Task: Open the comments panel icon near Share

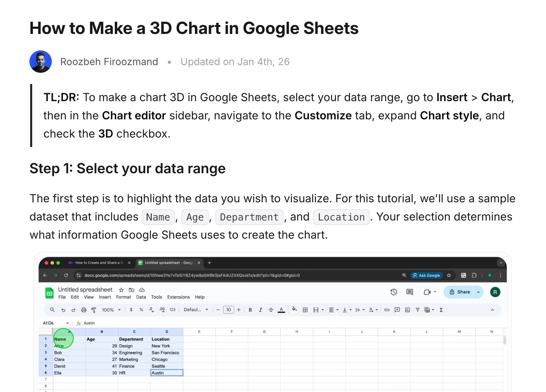Action: 409,292
